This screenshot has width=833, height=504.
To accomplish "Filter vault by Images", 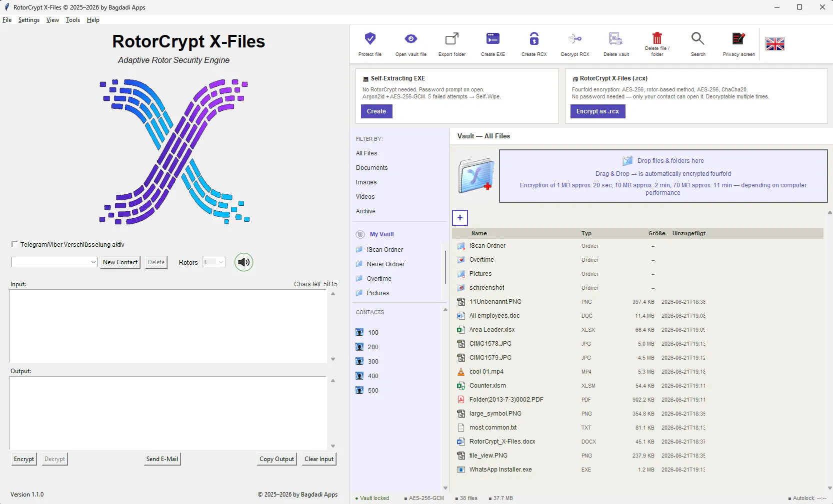I will [x=366, y=182].
